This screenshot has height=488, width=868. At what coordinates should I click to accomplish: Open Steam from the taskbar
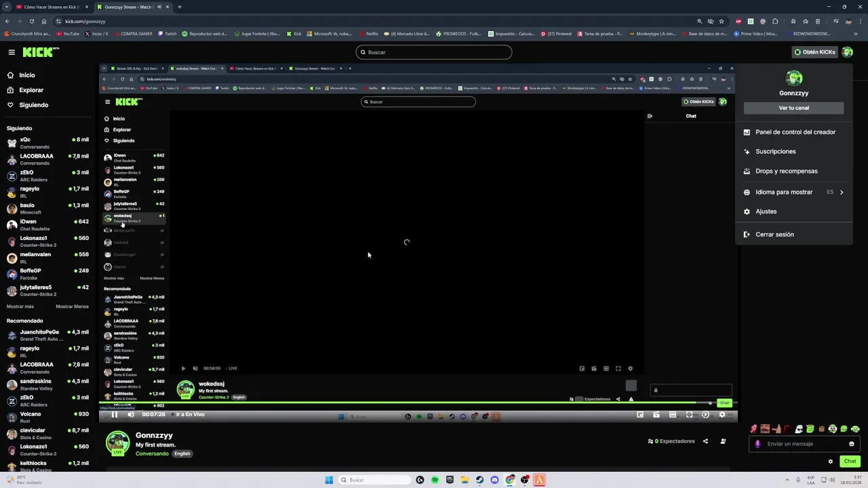coord(479,480)
